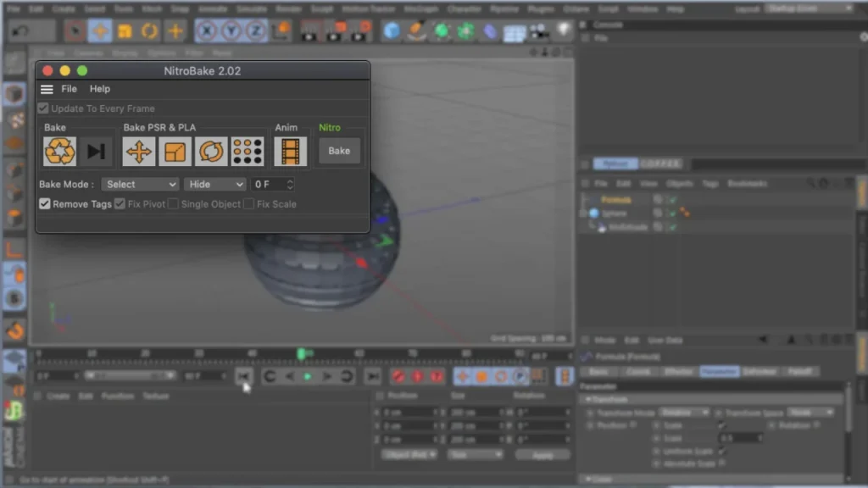Open the Tags menu in Object Manager
The width and height of the screenshot is (868, 488).
tap(710, 184)
